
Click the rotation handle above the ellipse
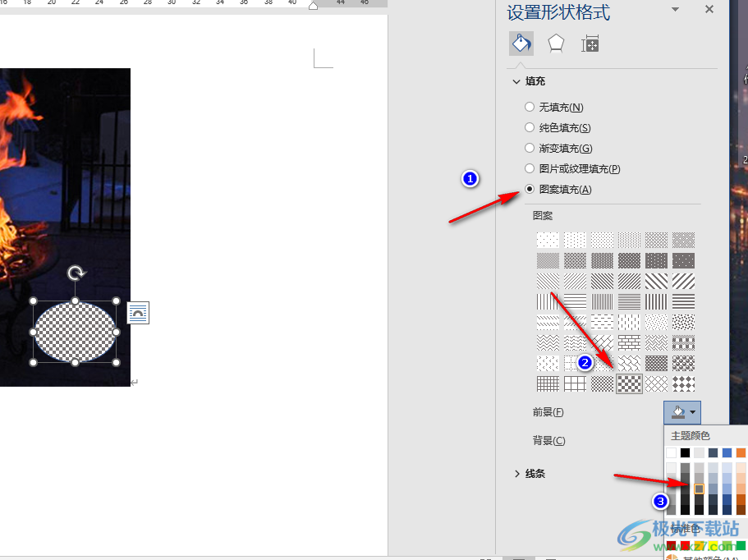click(x=76, y=273)
